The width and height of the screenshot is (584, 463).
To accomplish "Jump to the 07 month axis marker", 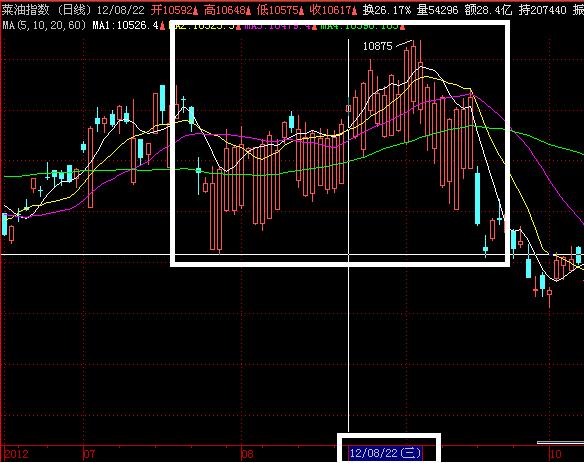I will 89,454.
